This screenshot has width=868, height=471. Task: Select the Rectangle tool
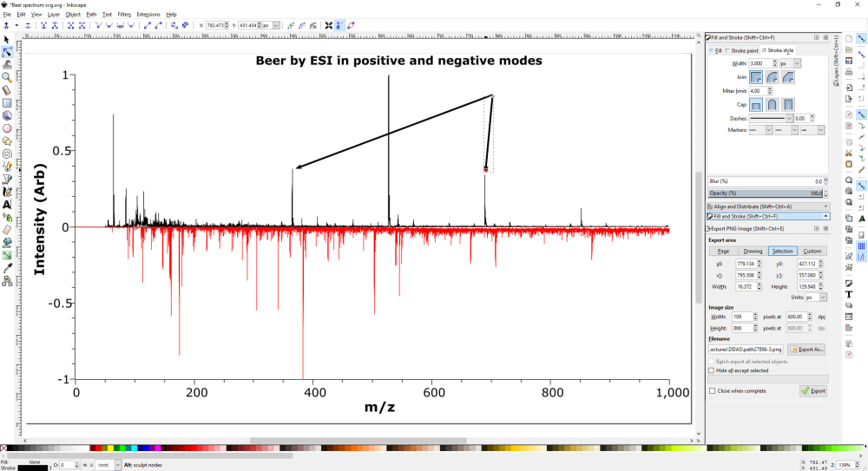(x=7, y=103)
